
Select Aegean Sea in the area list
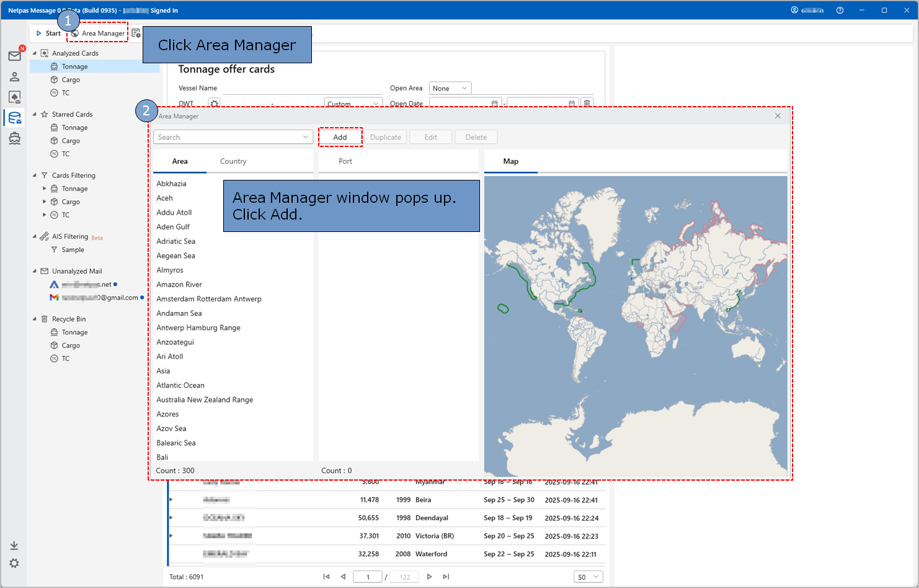tap(175, 256)
